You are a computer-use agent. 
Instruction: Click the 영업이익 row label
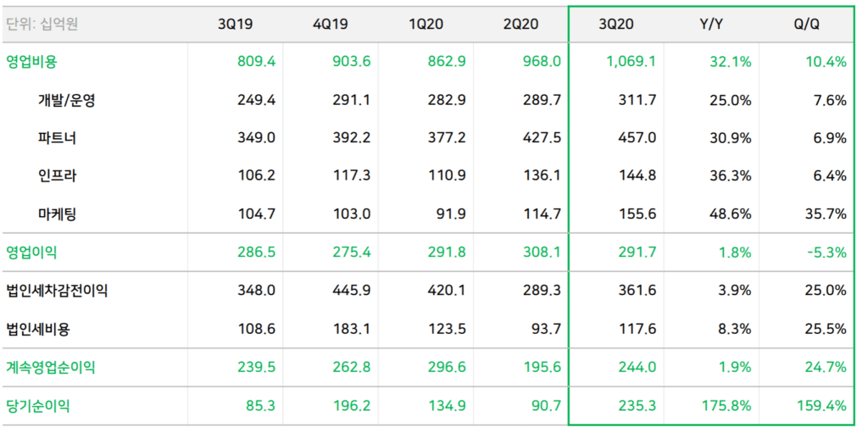click(32, 253)
